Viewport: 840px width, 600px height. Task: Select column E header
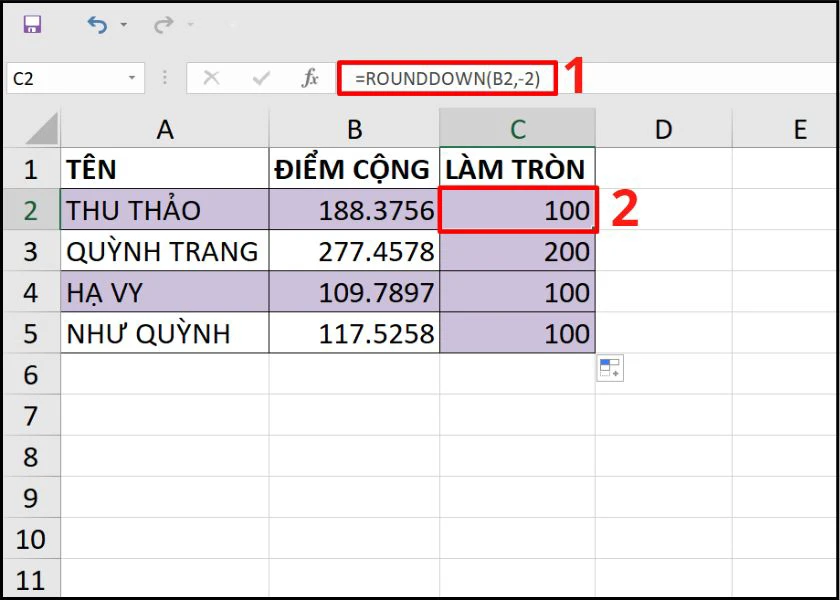click(x=786, y=129)
